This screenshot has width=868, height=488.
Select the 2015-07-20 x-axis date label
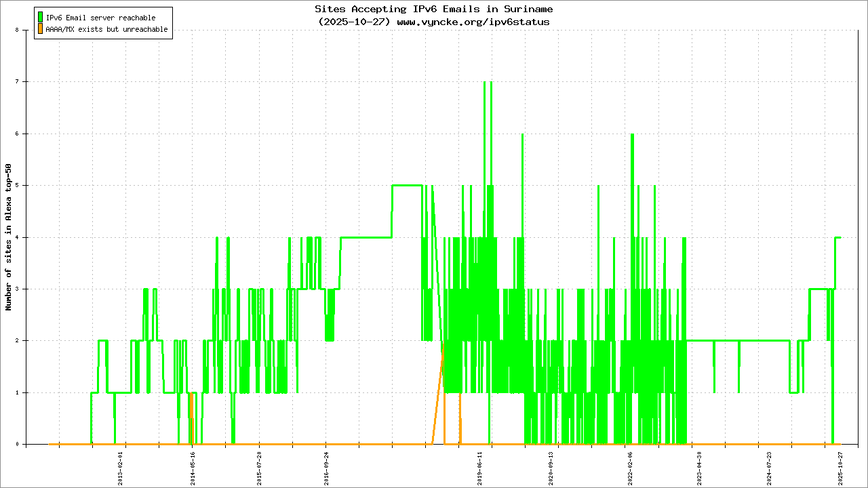[x=260, y=464]
